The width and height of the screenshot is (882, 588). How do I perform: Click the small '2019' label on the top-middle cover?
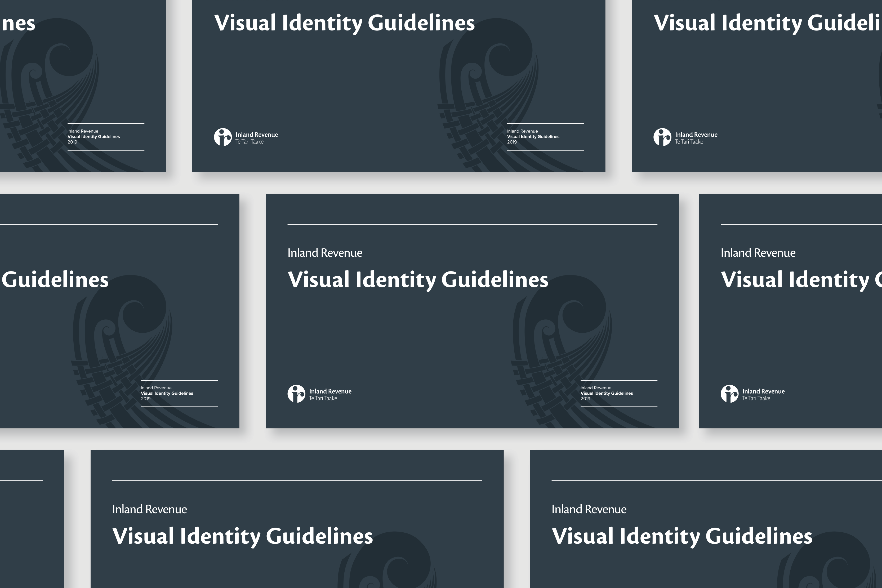click(512, 142)
